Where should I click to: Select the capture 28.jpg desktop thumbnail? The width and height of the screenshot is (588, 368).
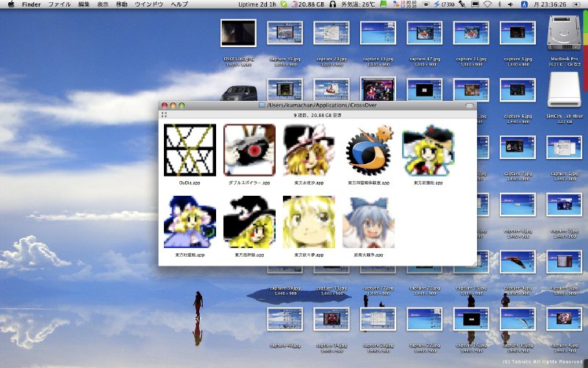pyautogui.click(x=378, y=319)
